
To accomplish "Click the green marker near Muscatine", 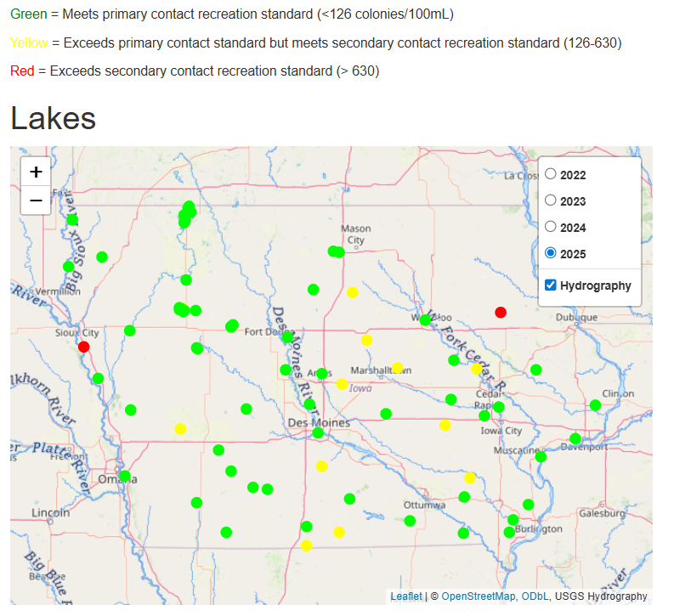I will pos(541,456).
